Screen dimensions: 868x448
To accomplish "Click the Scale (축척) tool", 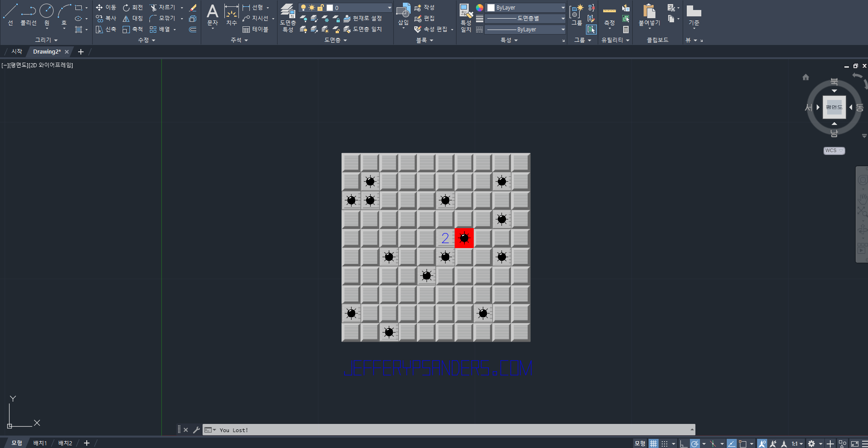I will coord(133,30).
